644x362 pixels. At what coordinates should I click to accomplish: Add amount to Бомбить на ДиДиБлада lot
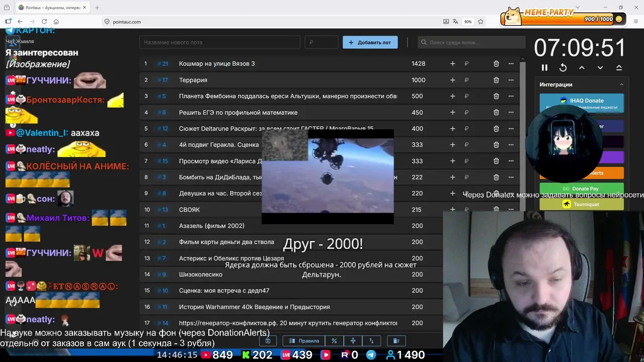pyautogui.click(x=452, y=177)
